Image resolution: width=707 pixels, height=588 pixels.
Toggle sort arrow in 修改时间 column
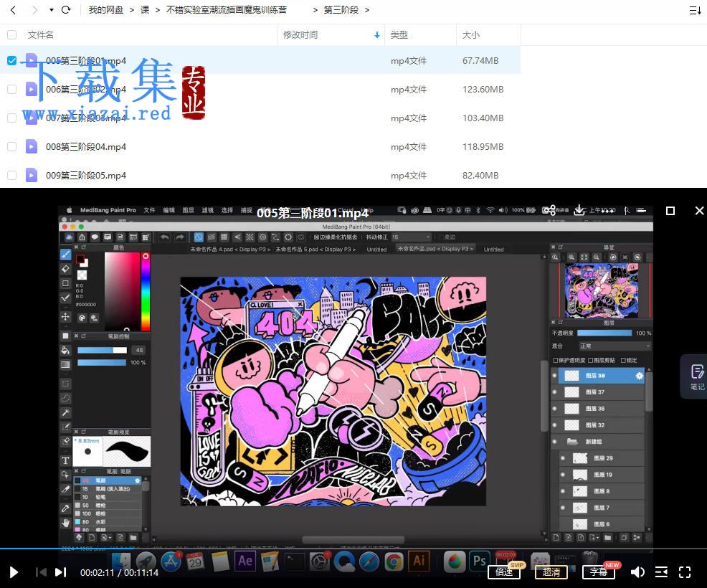tap(377, 34)
